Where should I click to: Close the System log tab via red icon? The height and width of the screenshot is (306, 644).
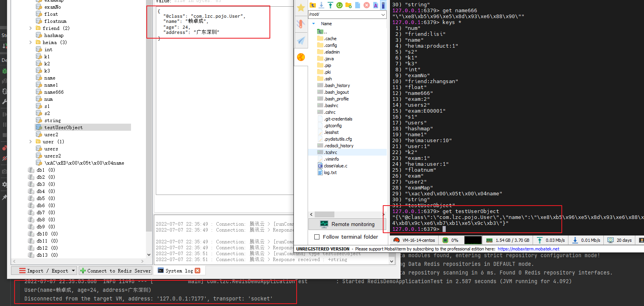(197, 271)
